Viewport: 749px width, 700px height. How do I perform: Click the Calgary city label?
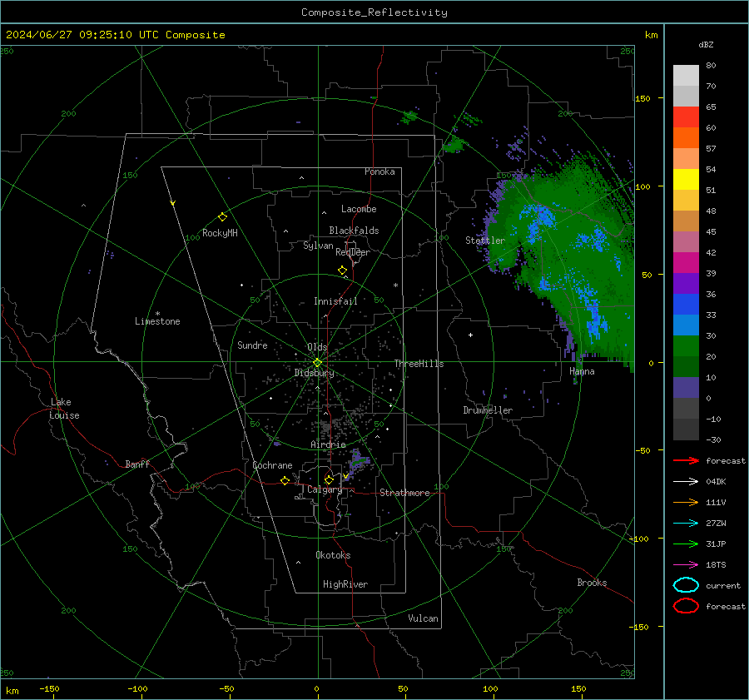[325, 489]
